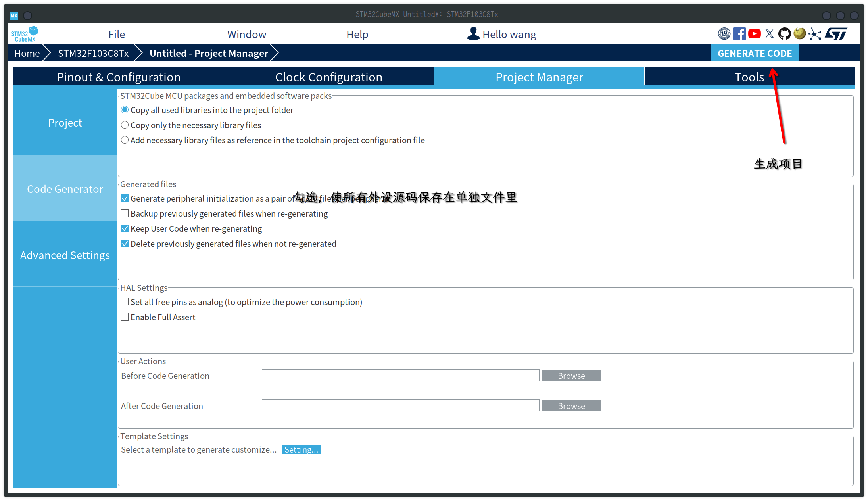Click Browse for After Code Generation
The image size is (868, 501).
571,405
